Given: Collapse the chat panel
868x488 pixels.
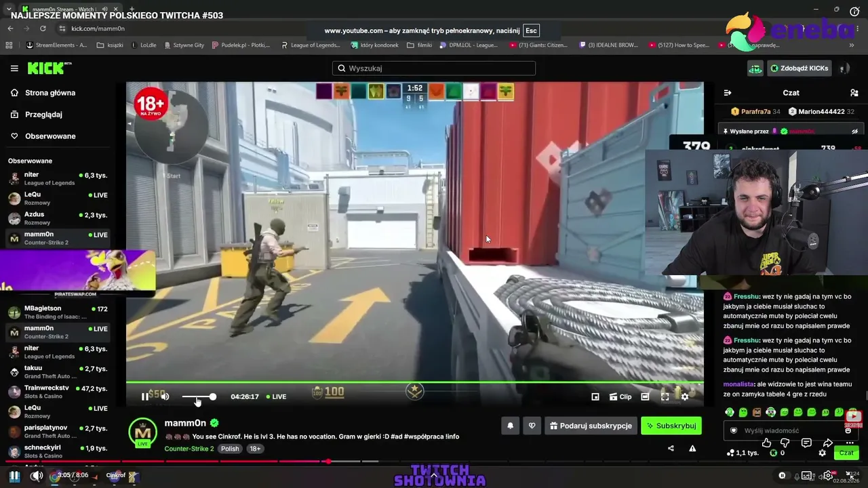Looking at the screenshot, I should pyautogui.click(x=728, y=93).
